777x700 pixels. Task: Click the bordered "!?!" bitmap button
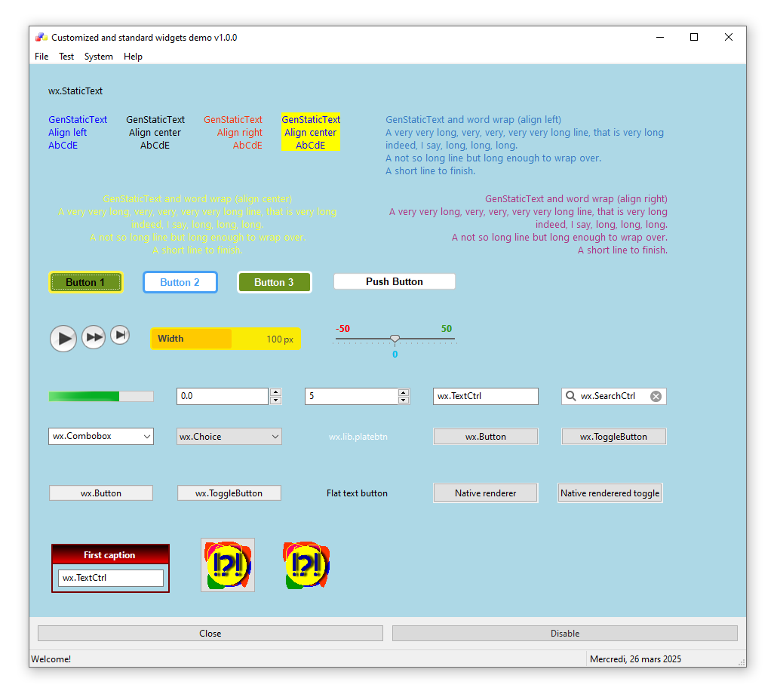click(x=228, y=565)
